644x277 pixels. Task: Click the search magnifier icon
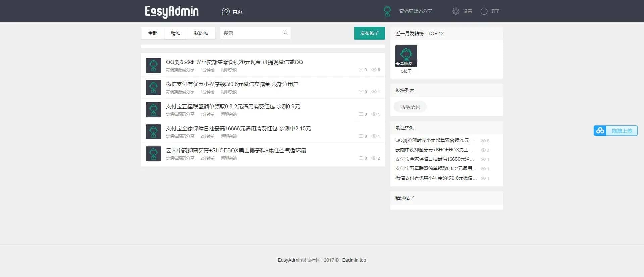click(x=285, y=32)
